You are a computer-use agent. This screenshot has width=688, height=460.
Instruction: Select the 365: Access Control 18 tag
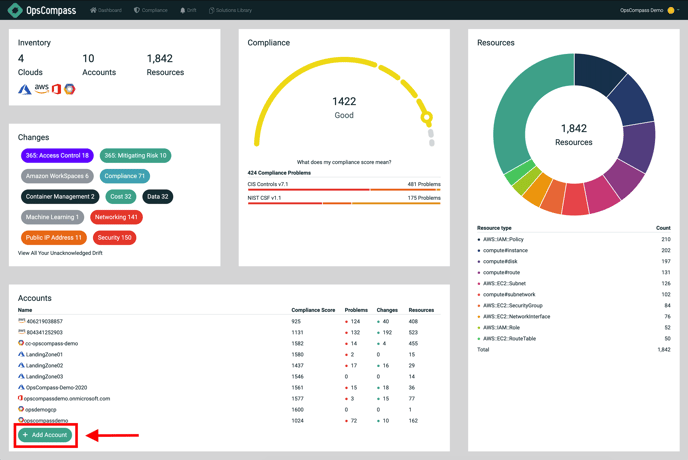point(57,155)
